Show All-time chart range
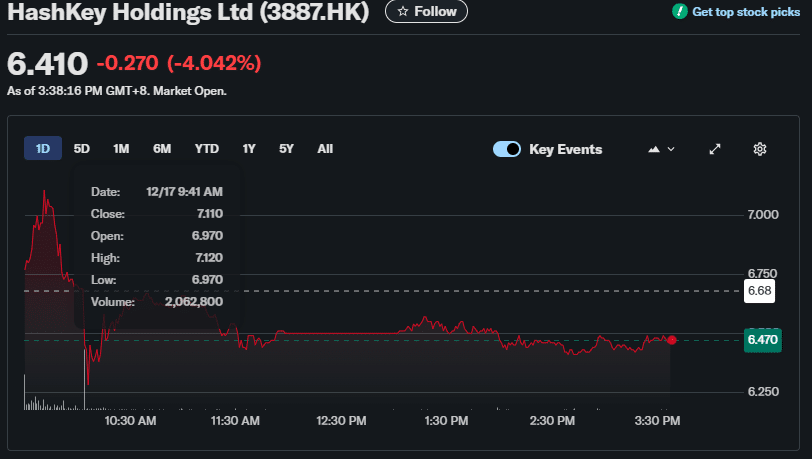This screenshot has width=812, height=459. pos(325,149)
